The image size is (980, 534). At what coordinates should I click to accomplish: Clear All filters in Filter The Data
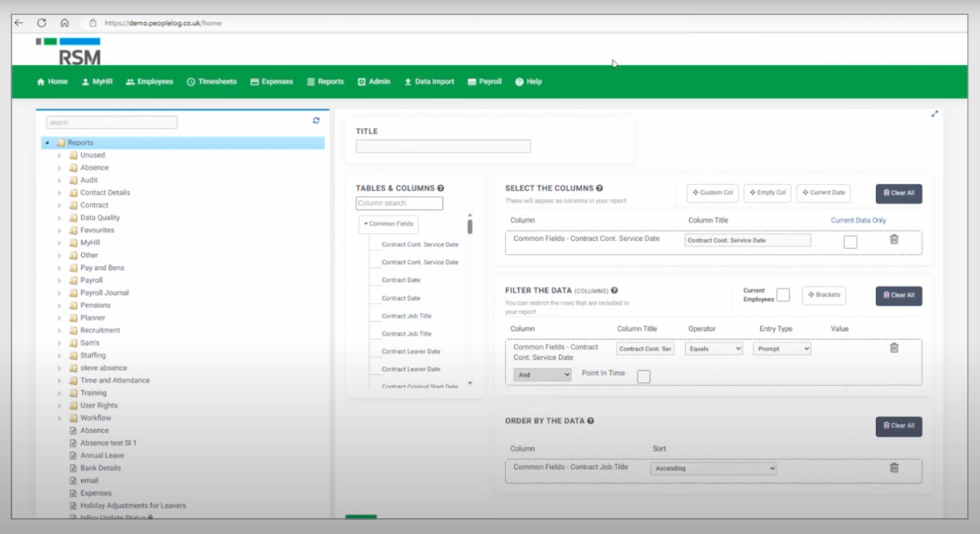898,296
